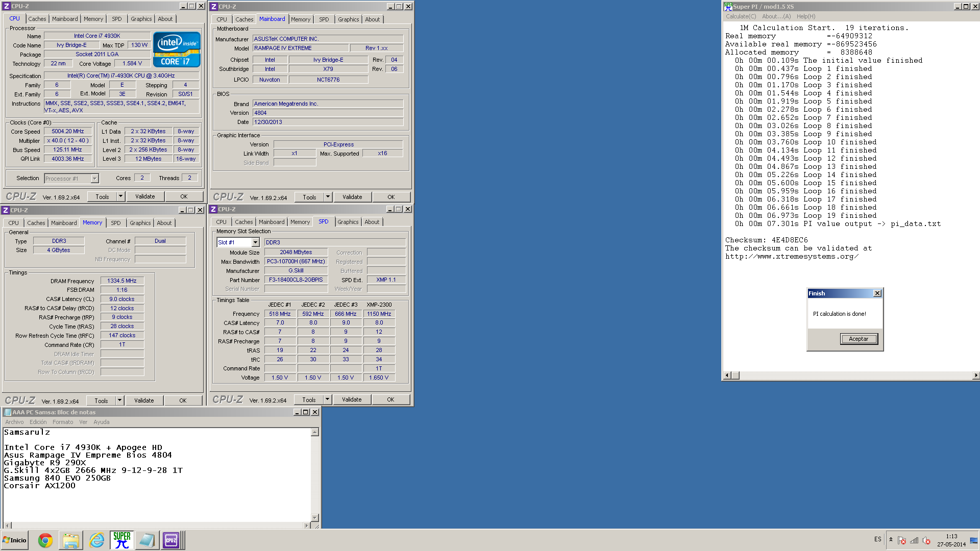Open Internet Explorer from the taskbar
The height and width of the screenshot is (551, 980).
(96, 540)
